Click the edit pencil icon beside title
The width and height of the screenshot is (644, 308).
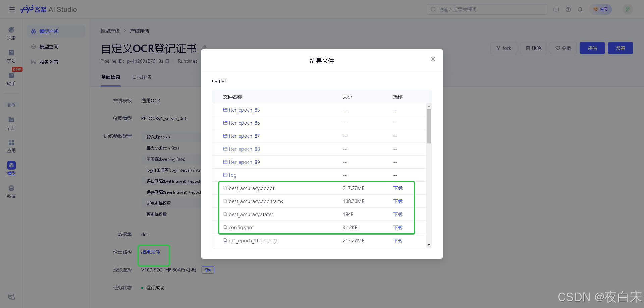point(204,48)
